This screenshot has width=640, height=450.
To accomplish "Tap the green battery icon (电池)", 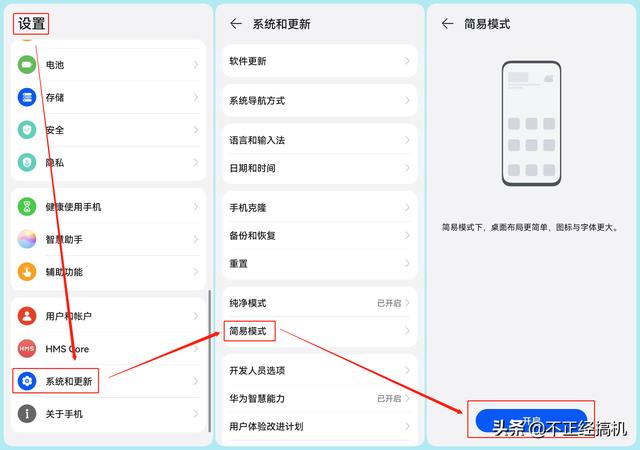I will click(x=27, y=65).
